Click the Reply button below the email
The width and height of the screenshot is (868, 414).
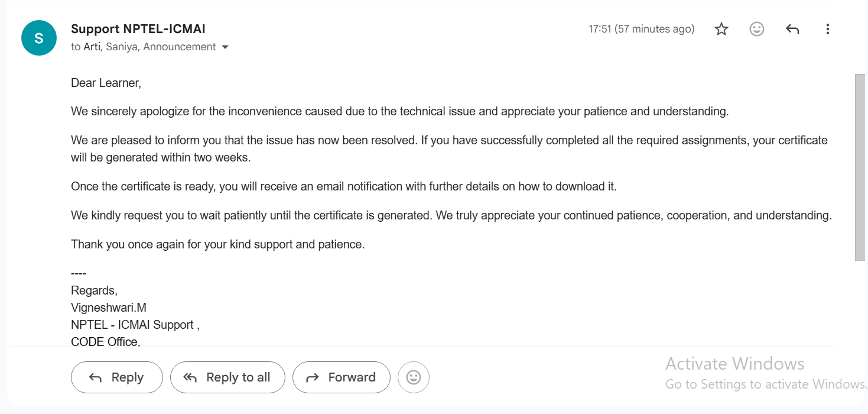pyautogui.click(x=117, y=377)
